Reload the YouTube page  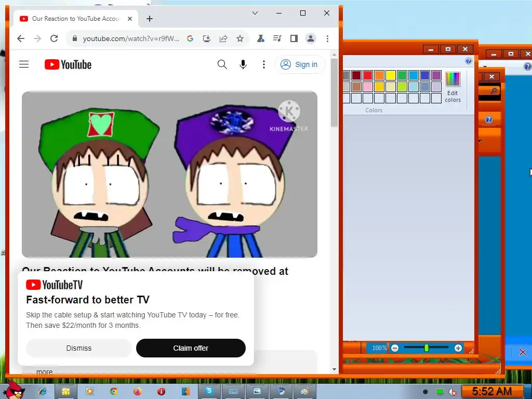(x=54, y=38)
